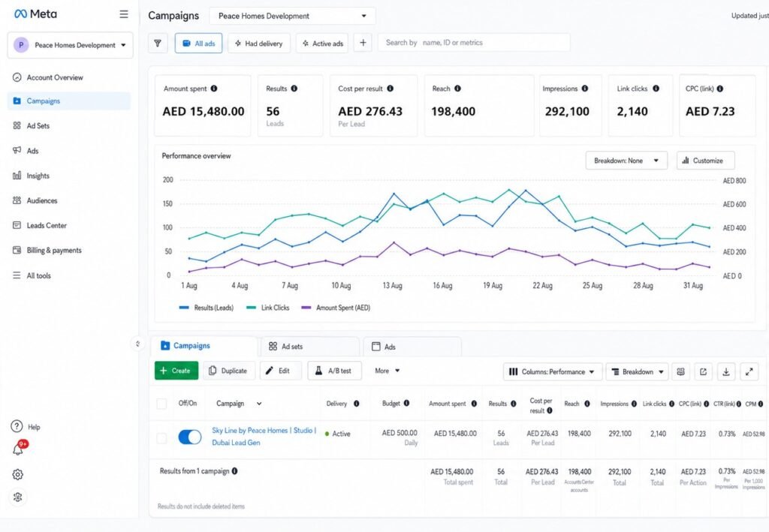
Task: Open the Peace Homes Development dropdown beside Campaigns title
Action: click(x=292, y=16)
